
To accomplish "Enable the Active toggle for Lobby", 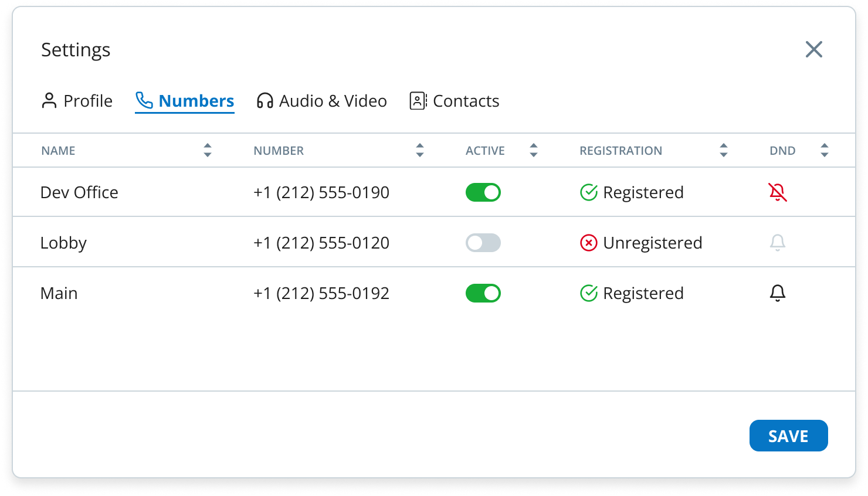I will pos(483,243).
